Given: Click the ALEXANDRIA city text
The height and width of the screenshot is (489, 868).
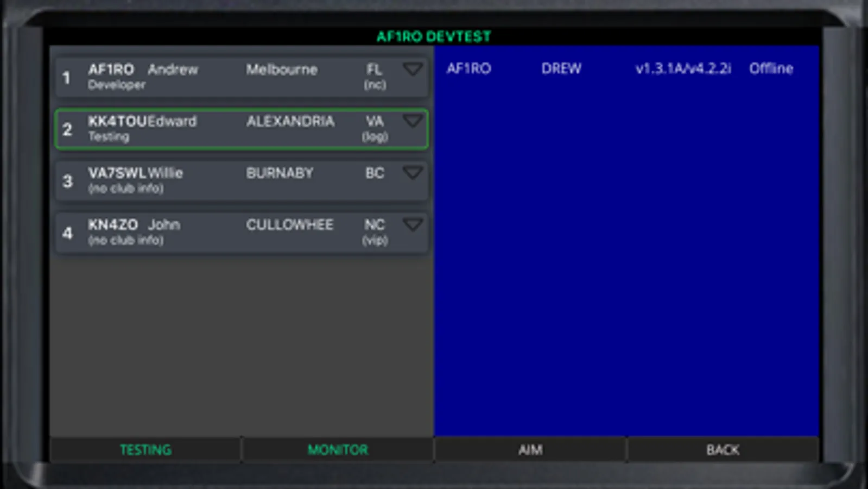Looking at the screenshot, I should 290,121.
